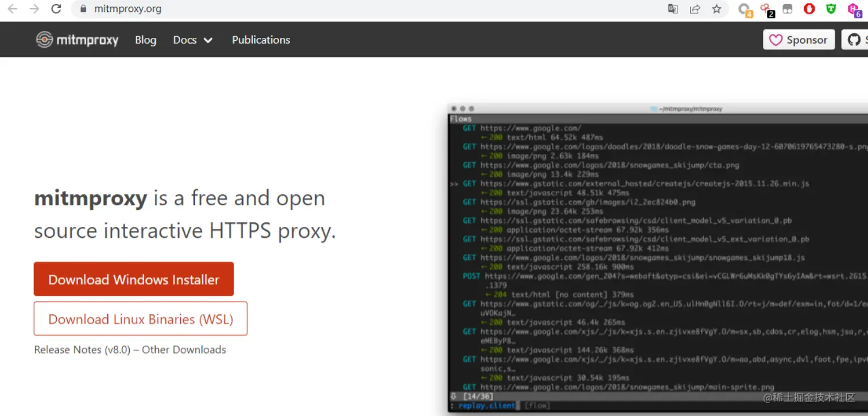Click the green shield T extension icon
Viewport: 868px width, 416px height.
(x=831, y=9)
